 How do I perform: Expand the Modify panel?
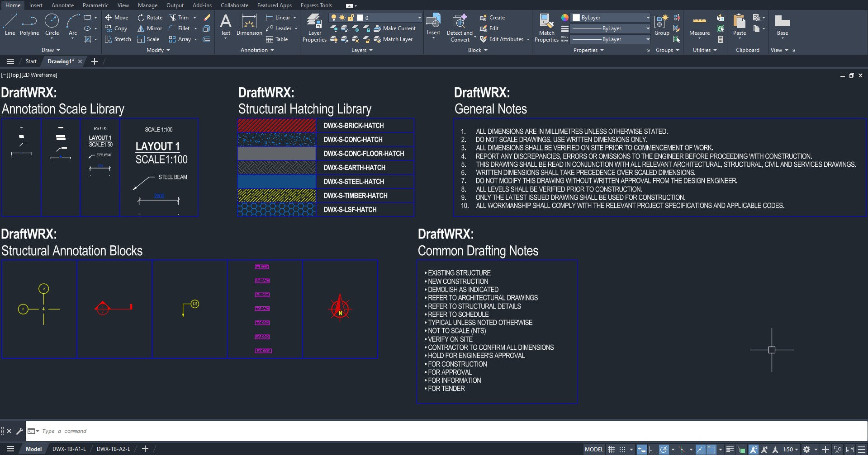point(158,50)
